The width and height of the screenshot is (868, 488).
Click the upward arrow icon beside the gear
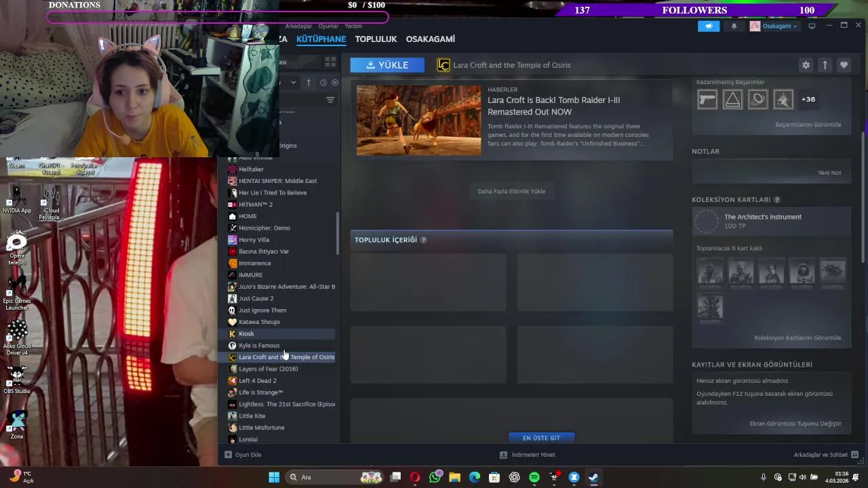click(x=825, y=65)
